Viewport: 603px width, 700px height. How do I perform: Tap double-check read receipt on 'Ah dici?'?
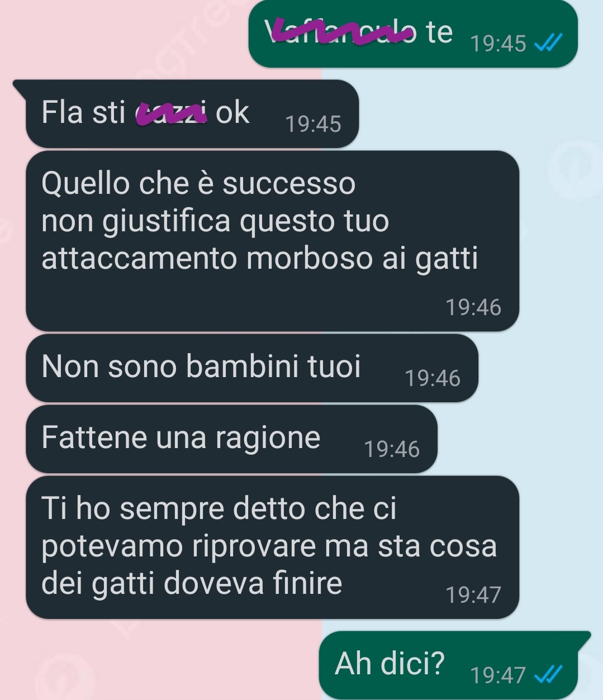[548, 675]
